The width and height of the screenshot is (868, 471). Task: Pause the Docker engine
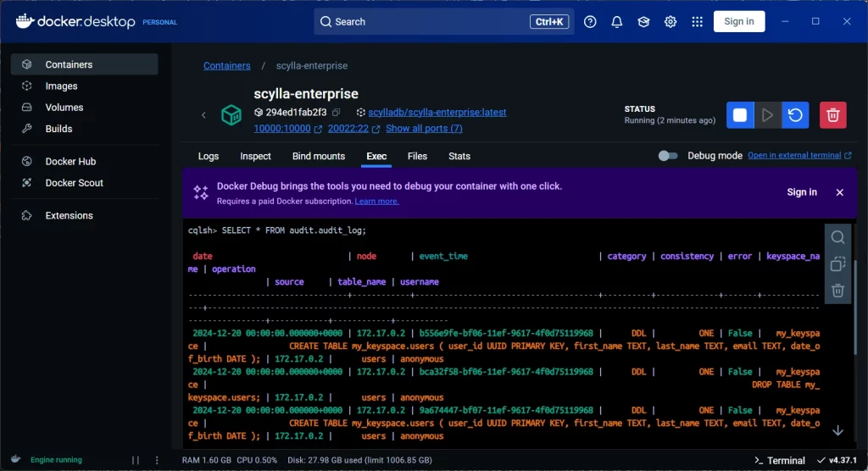(x=135, y=460)
